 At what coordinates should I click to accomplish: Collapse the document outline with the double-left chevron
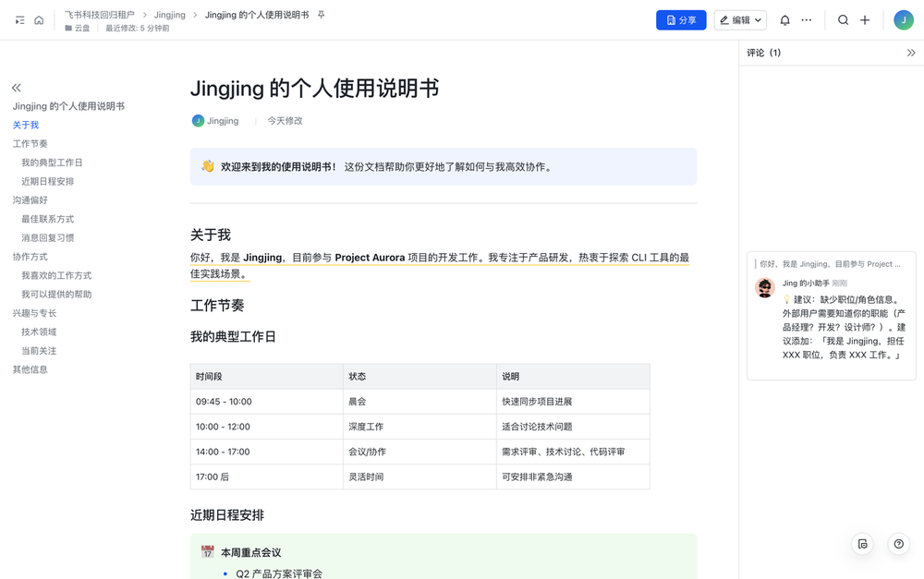pyautogui.click(x=16, y=87)
